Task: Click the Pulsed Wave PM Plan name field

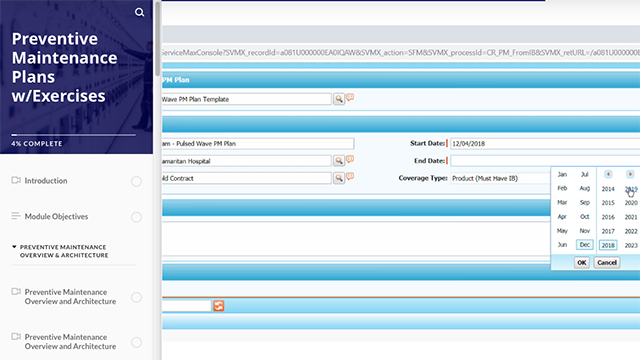Action: (258, 144)
